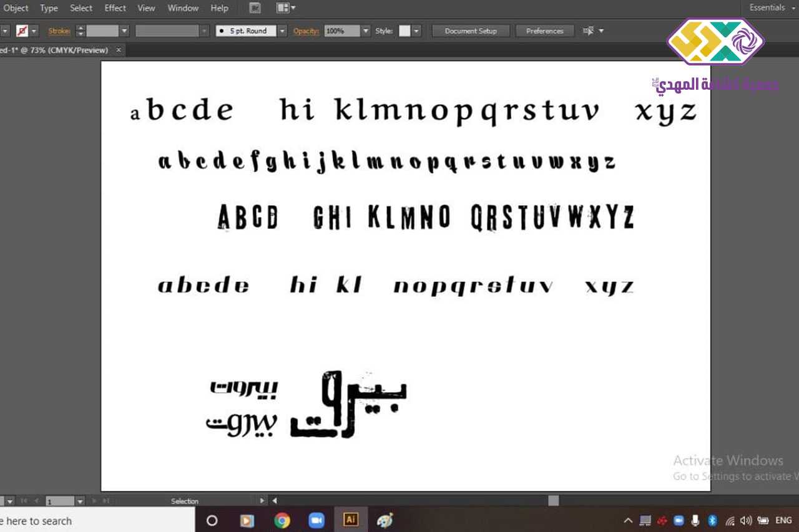Click the Opacity percentage field
Image resolution: width=799 pixels, height=532 pixels.
pyautogui.click(x=341, y=31)
